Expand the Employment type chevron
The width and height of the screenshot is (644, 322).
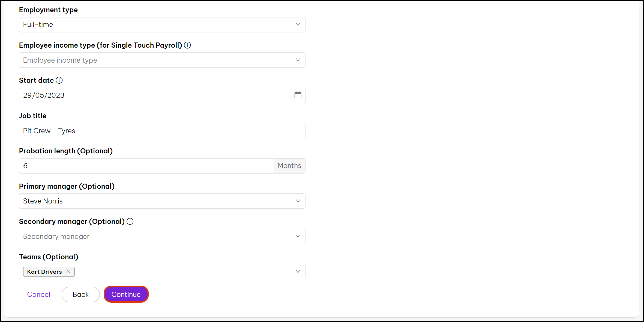(x=298, y=25)
